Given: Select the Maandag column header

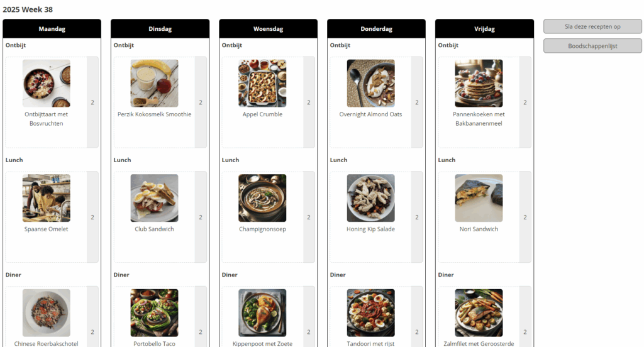Looking at the screenshot, I should point(52,29).
